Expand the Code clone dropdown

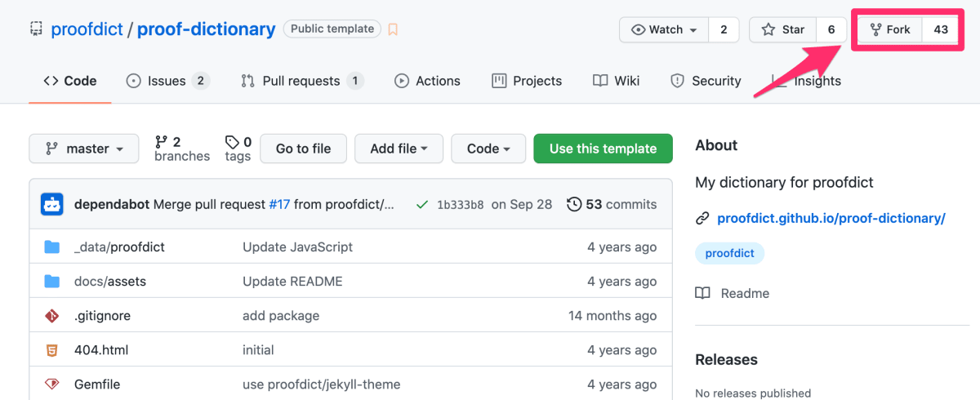click(488, 149)
